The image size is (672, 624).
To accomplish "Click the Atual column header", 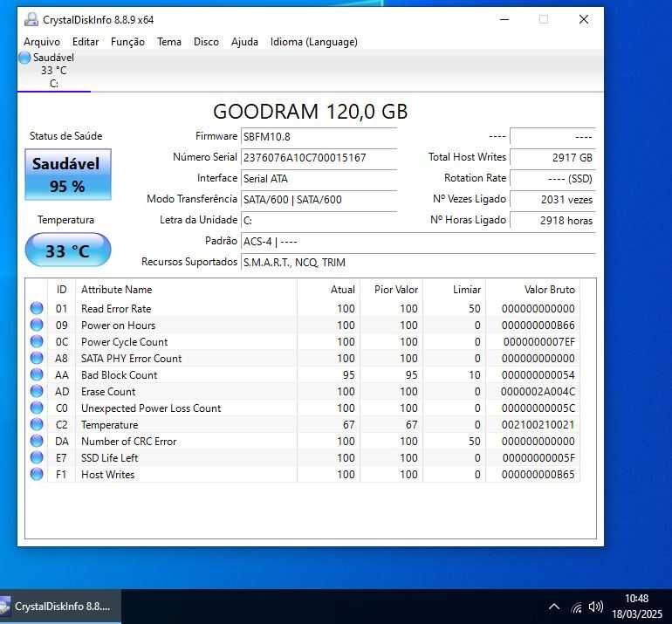I will 329,290.
